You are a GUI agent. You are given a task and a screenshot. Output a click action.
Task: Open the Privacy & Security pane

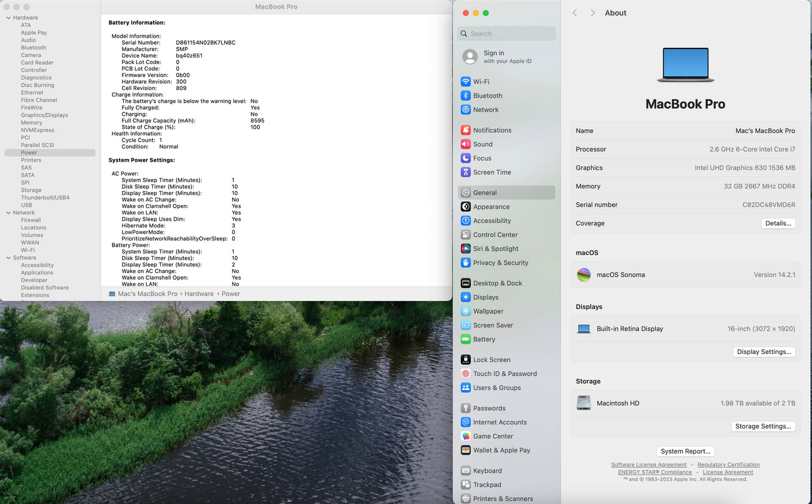[x=500, y=263]
